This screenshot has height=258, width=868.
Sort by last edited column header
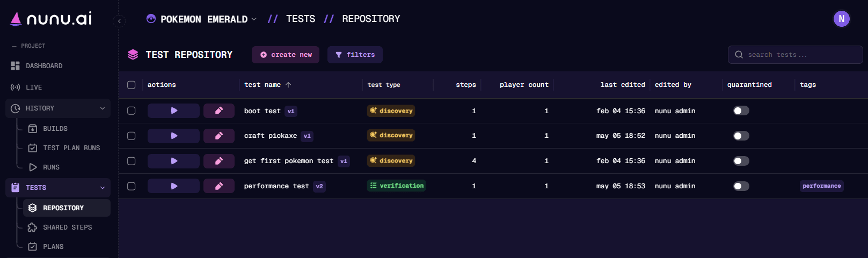pyautogui.click(x=623, y=85)
